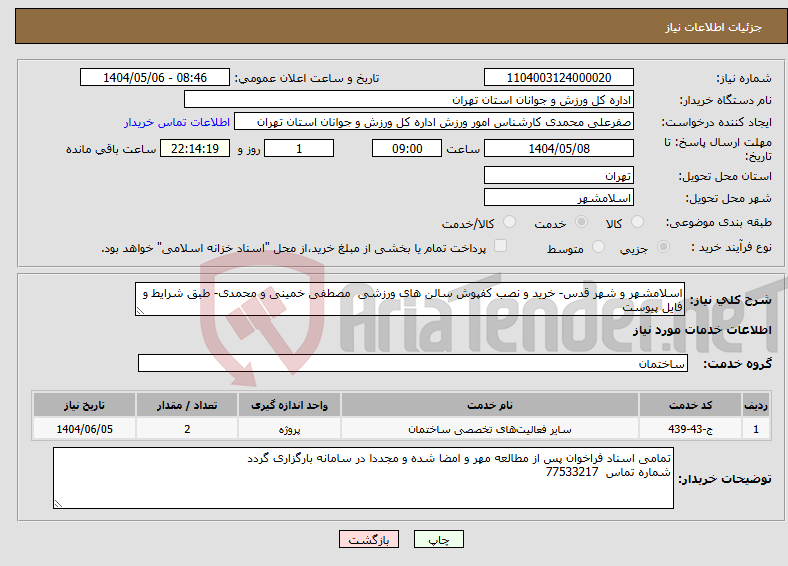The width and height of the screenshot is (788, 566).
Task: Select the کالا radio button
Action: pos(637,222)
